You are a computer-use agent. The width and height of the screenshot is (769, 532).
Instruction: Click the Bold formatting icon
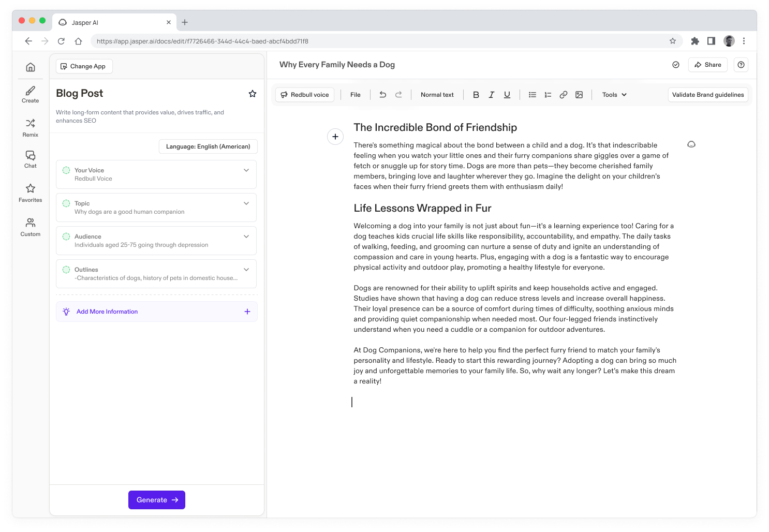pos(476,95)
